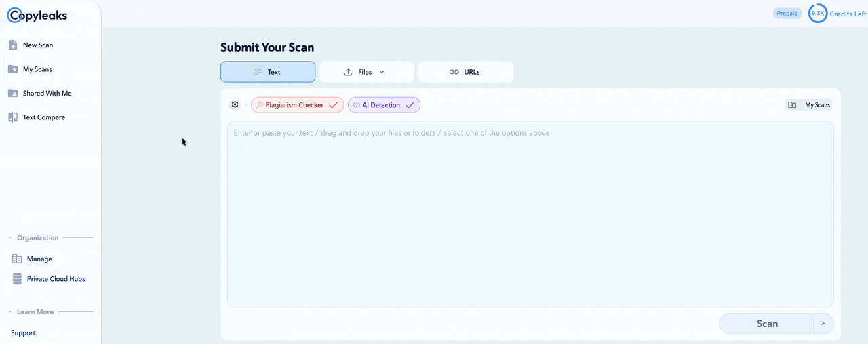868x344 pixels.
Task: Collapse the Learn More section
Action: [10, 312]
